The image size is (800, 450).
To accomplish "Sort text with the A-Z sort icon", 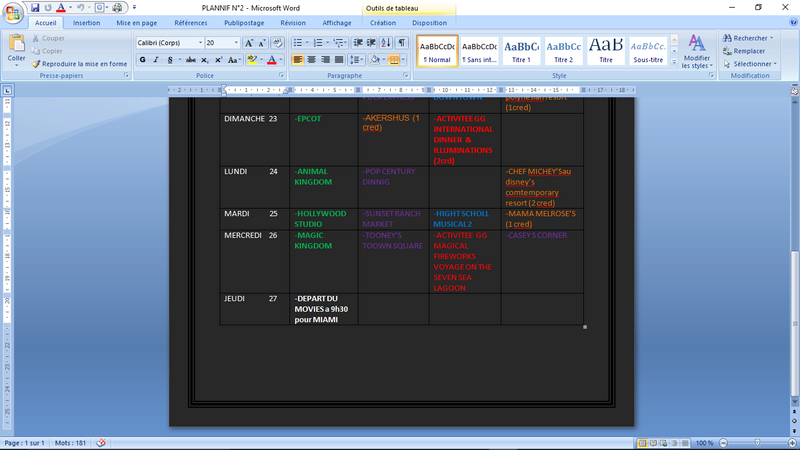I will click(x=386, y=43).
